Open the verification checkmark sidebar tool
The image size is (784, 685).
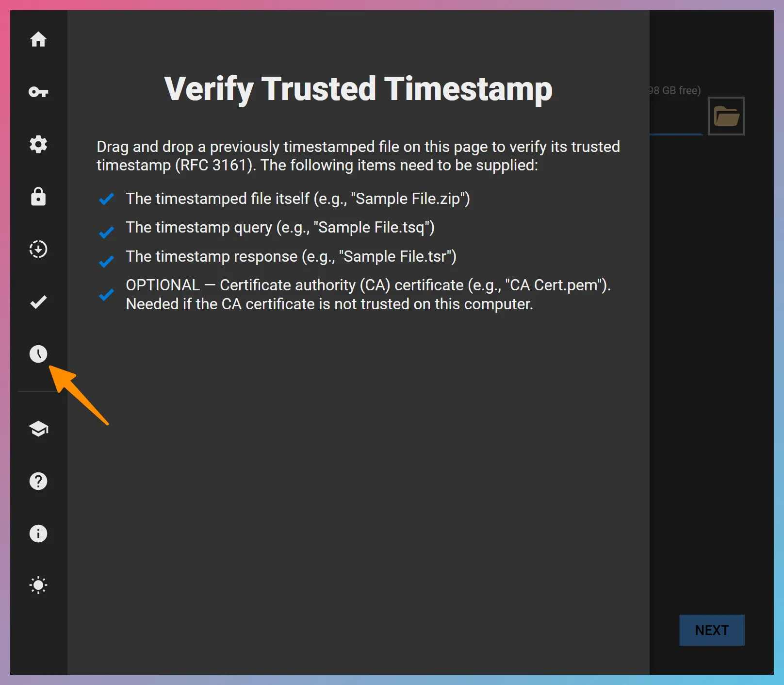38,301
